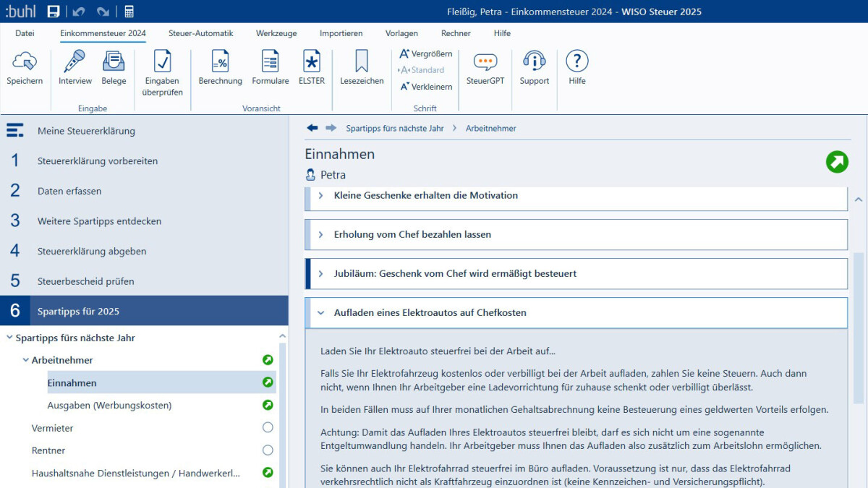Screen dimensions: 868x488
Task: Toggle the Vermieter status circle
Action: click(x=268, y=428)
